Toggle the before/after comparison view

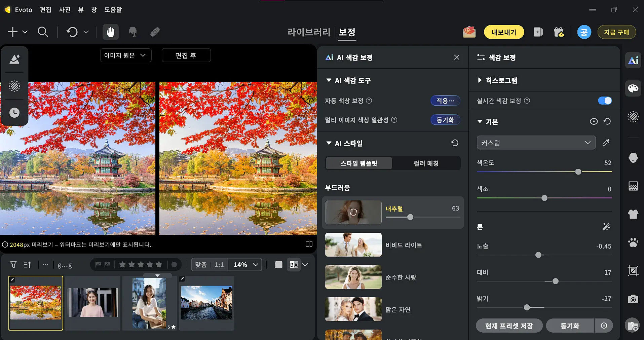[309, 244]
